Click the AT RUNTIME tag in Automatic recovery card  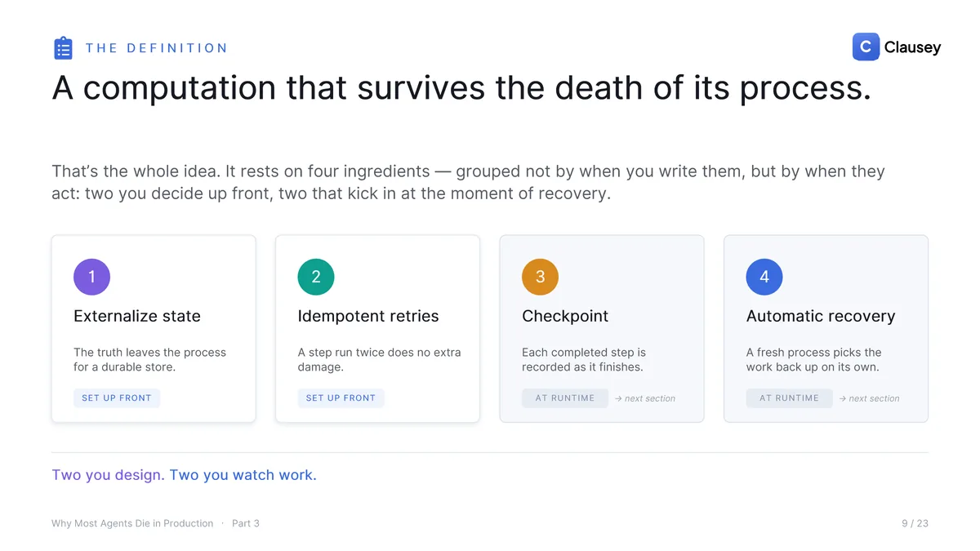pos(789,398)
